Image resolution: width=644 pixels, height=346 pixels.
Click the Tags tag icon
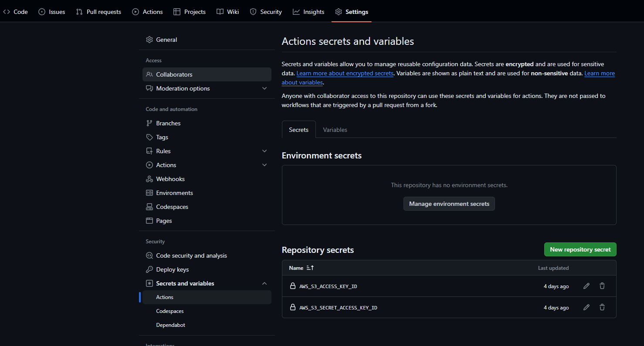tap(149, 137)
